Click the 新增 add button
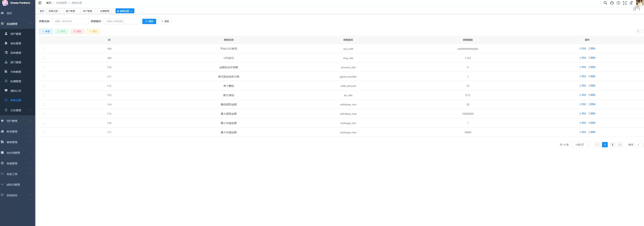644x226 pixels. point(46,31)
